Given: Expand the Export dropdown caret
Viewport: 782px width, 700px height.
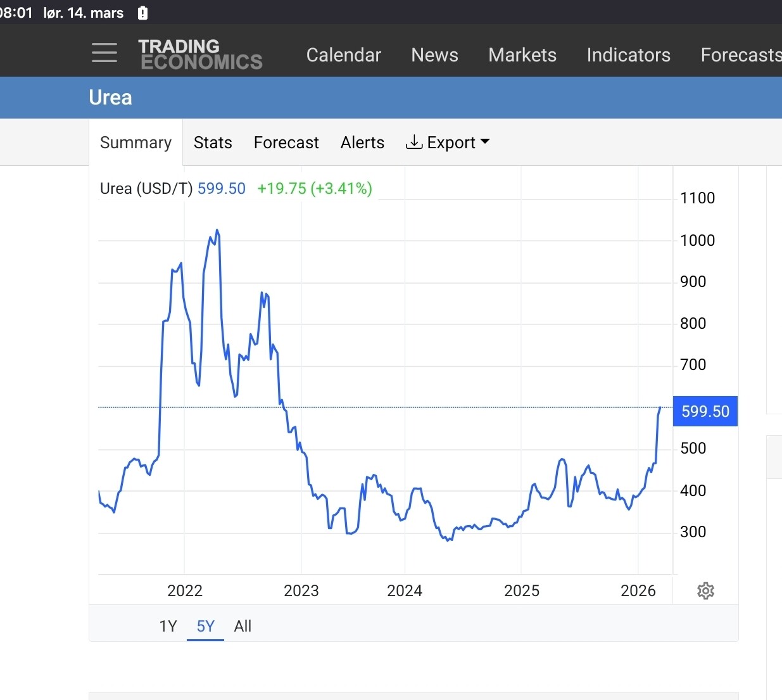Looking at the screenshot, I should click(485, 142).
